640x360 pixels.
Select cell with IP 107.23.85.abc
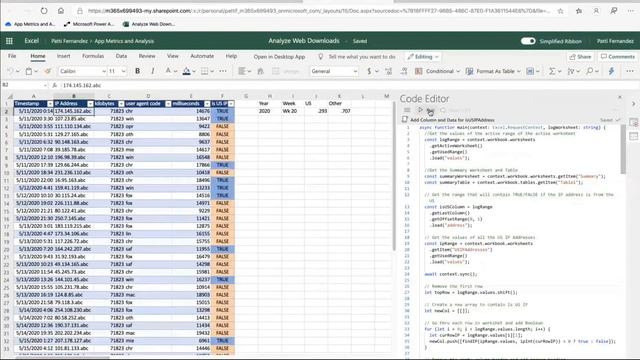pos(74,119)
